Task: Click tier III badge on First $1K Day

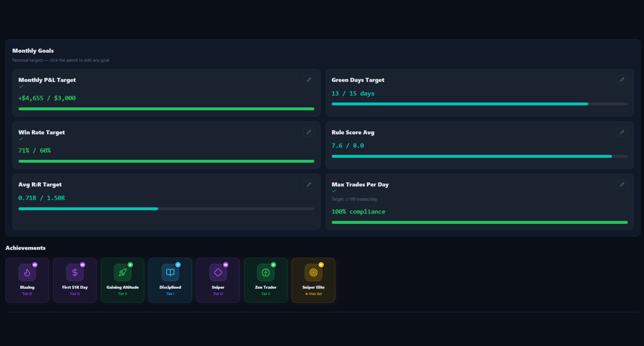Action: [x=83, y=265]
